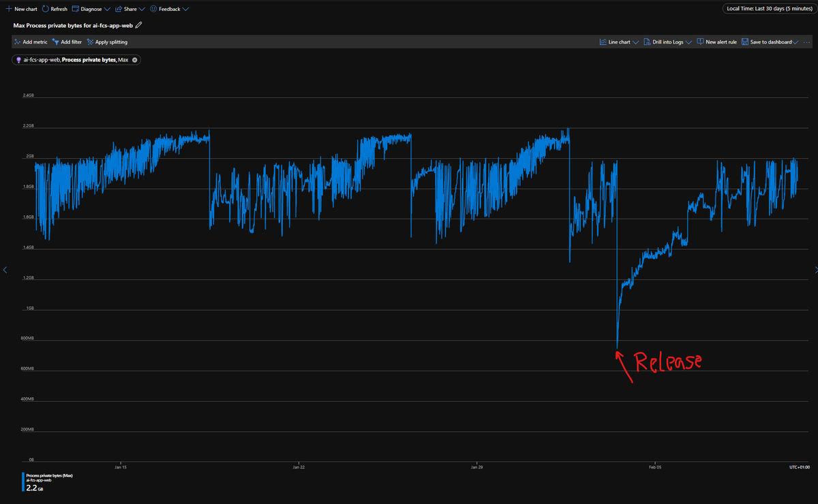Click the legend entry Process private bytes (Max)
This screenshot has width=818, height=504.
[x=49, y=475]
